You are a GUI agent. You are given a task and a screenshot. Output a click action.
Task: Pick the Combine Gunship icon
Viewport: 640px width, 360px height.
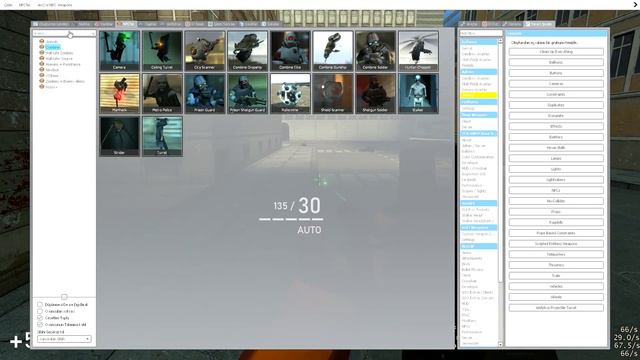click(x=333, y=51)
